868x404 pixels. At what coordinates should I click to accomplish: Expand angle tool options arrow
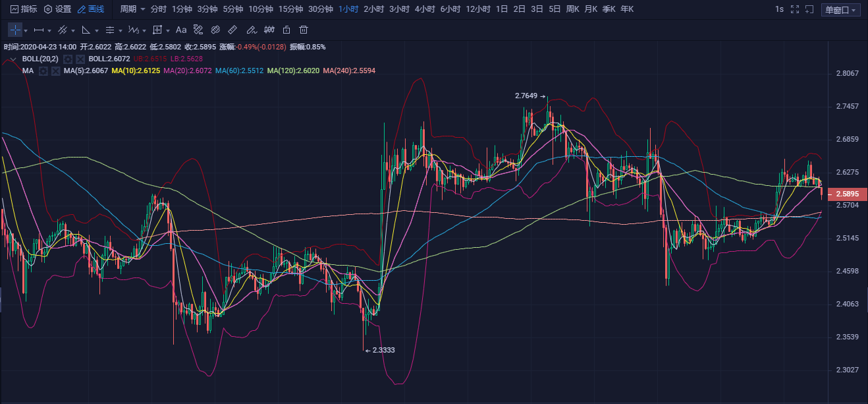pyautogui.click(x=97, y=30)
